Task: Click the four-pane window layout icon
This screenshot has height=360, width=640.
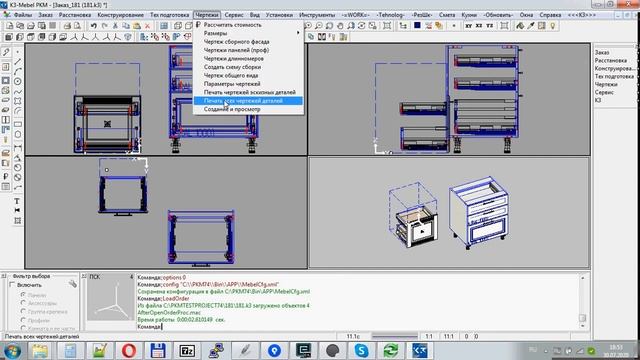Action: tap(164, 26)
